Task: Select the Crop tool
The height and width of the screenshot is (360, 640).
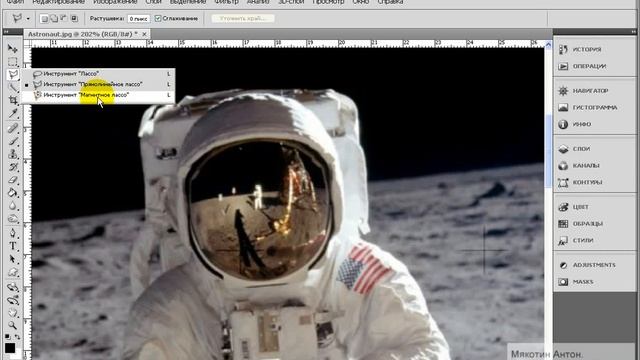Action: [13, 100]
